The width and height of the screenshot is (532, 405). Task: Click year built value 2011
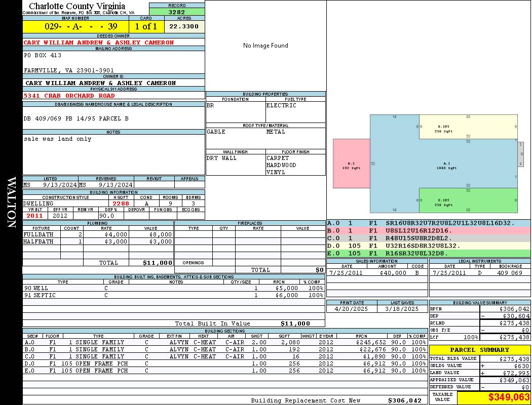coord(35,216)
